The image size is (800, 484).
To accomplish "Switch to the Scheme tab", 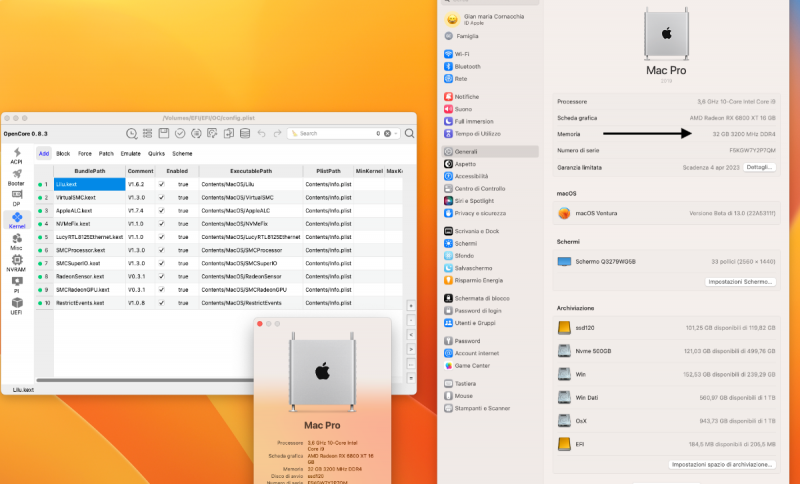I will pos(182,154).
